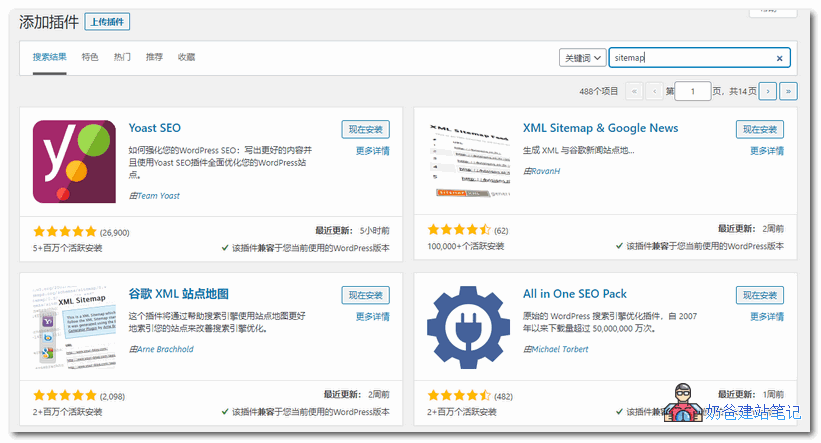Open the XML Sitemap & Google News title
Image resolution: width=821 pixels, height=443 pixels.
(600, 128)
